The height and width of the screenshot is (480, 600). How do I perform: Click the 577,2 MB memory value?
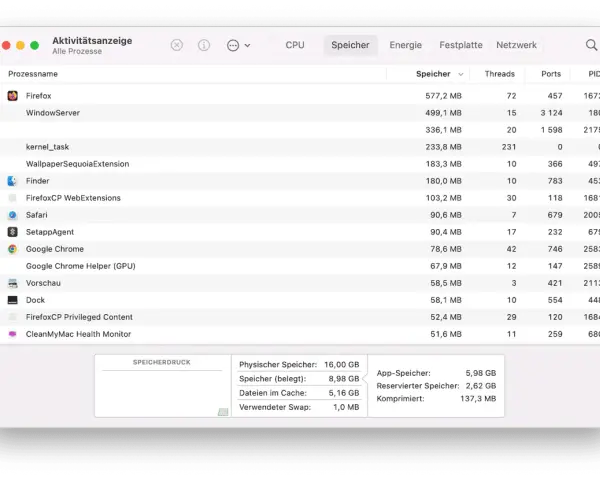point(443,96)
